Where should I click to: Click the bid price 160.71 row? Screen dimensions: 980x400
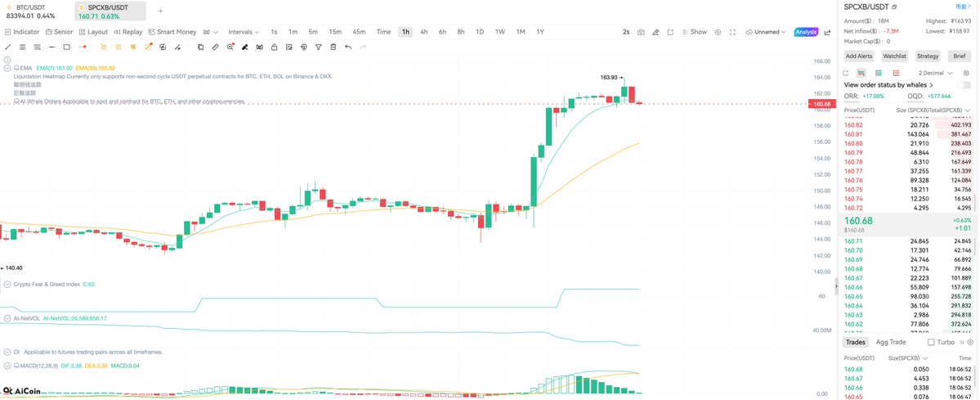click(907, 241)
